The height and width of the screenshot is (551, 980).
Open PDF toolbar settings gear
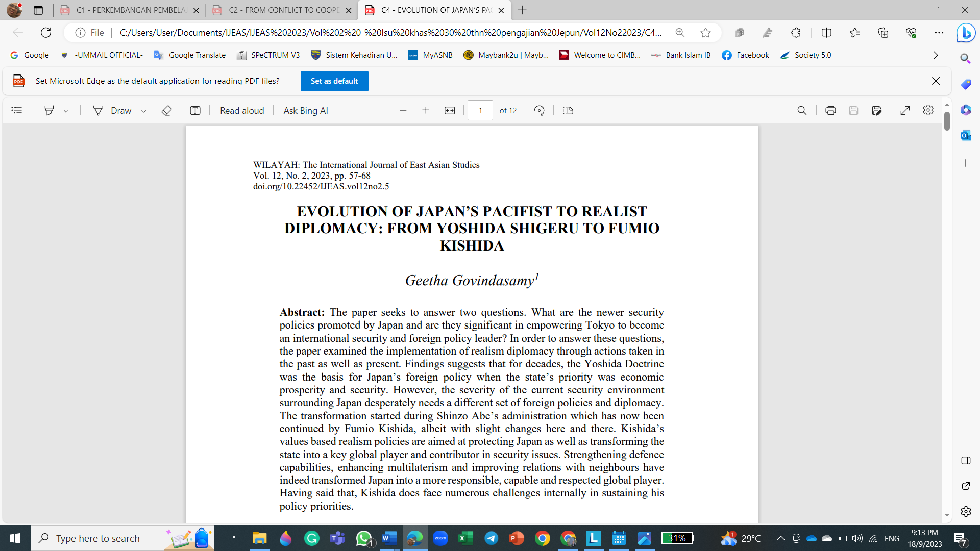(x=928, y=110)
